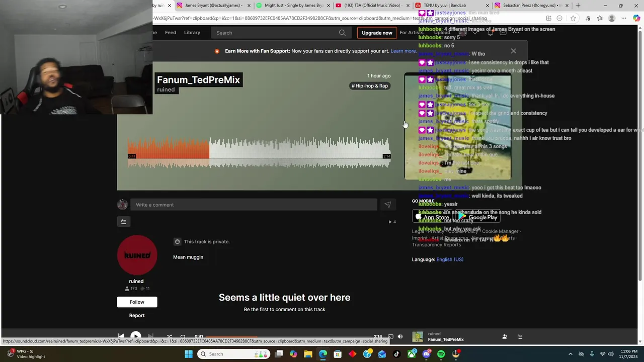Click the Follow button under ruined
644x362 pixels.
[137, 302]
